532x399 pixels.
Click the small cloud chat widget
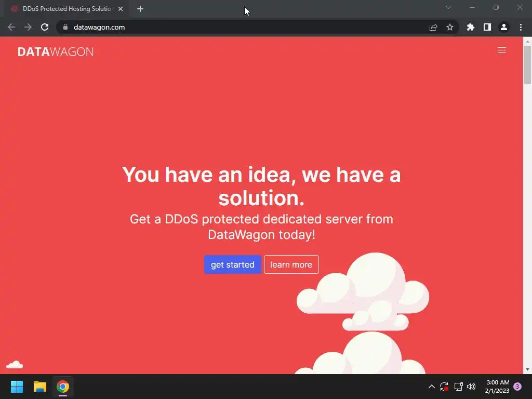(15, 365)
